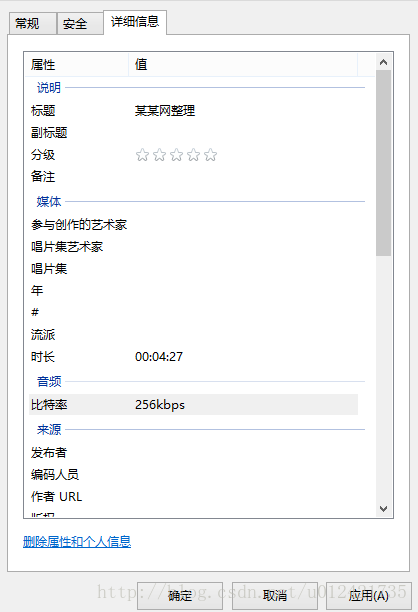Select the 编码人员 row
Screen dimensions: 418x612
[193, 475]
